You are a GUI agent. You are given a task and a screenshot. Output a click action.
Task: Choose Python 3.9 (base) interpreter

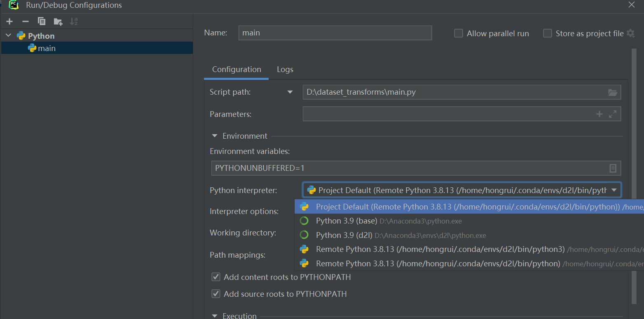pyautogui.click(x=469, y=221)
